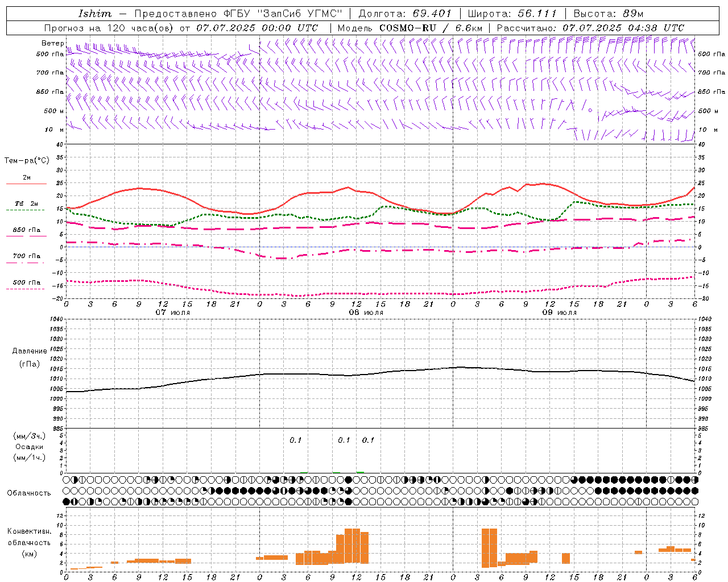Viewport: 728px width, 582px height.
Task: Click the Высота: 89м value
Action: pyautogui.click(x=609, y=14)
